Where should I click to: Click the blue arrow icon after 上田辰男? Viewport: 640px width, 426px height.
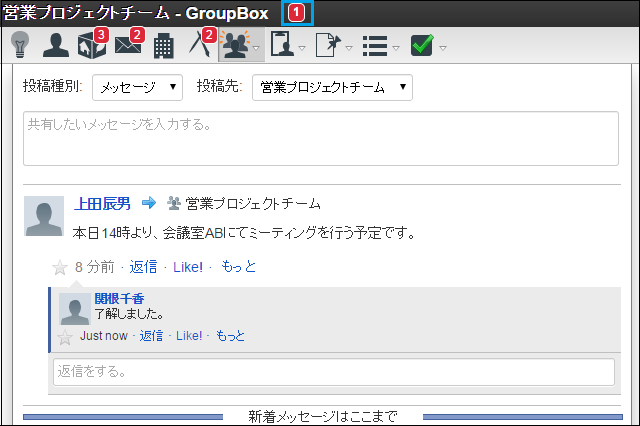149,202
